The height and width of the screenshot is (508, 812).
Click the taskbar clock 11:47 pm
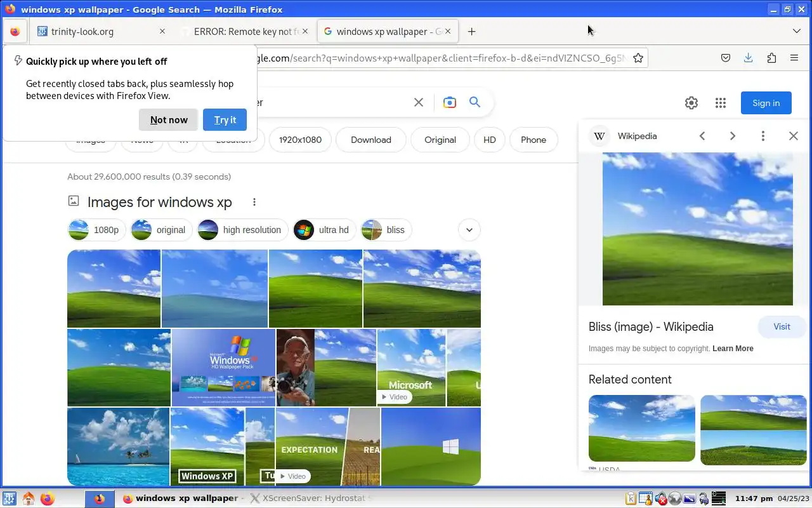[x=754, y=498]
